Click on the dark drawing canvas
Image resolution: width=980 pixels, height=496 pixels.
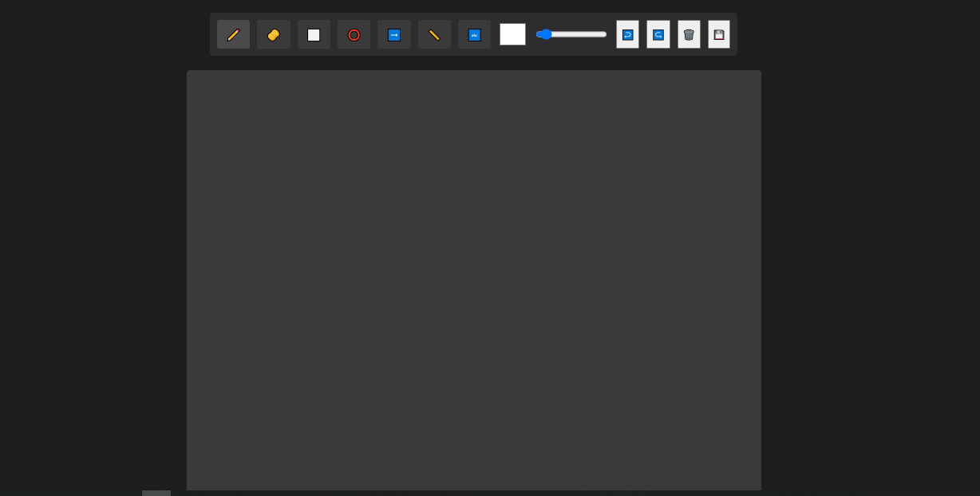tap(474, 280)
